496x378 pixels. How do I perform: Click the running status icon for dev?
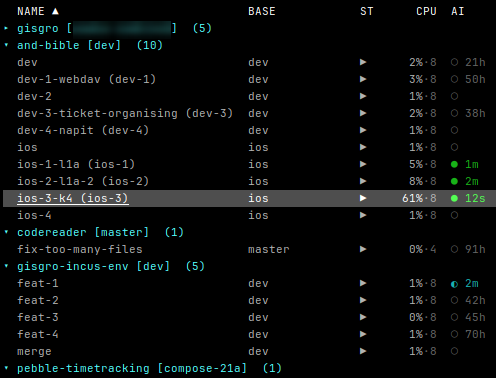(363, 62)
